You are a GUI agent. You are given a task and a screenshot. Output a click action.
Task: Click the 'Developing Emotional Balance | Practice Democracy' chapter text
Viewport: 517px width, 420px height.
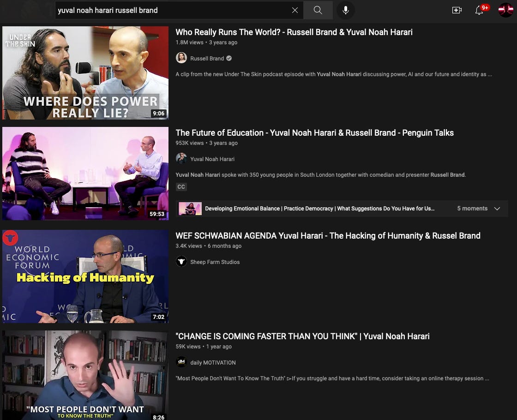click(319, 209)
